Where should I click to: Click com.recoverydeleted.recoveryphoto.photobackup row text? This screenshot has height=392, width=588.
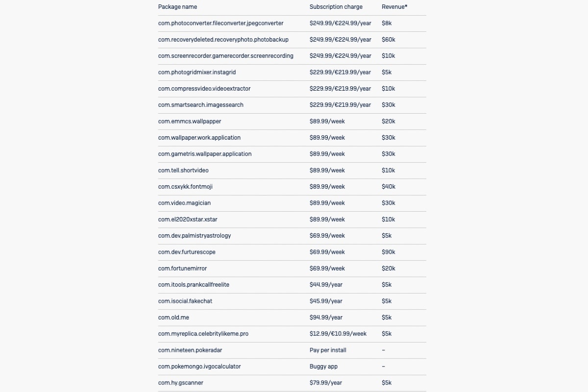[x=223, y=40]
